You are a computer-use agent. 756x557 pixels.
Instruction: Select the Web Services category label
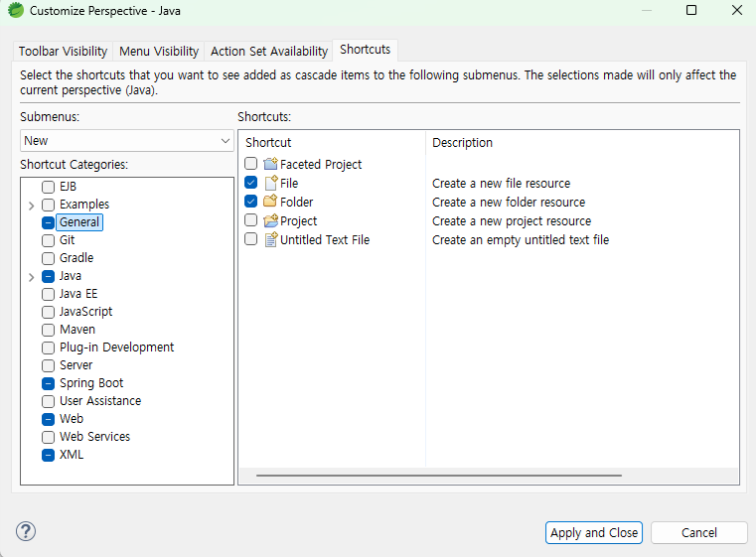pyautogui.click(x=95, y=437)
